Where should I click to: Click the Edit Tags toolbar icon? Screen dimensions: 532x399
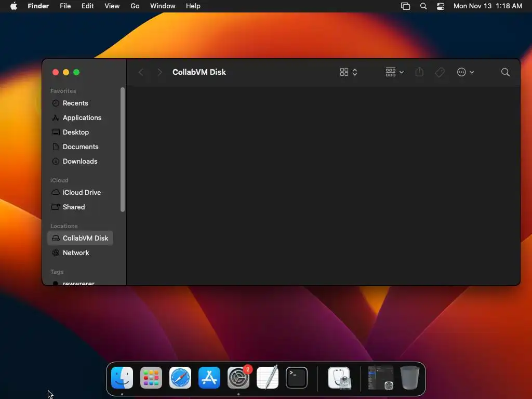(440, 72)
